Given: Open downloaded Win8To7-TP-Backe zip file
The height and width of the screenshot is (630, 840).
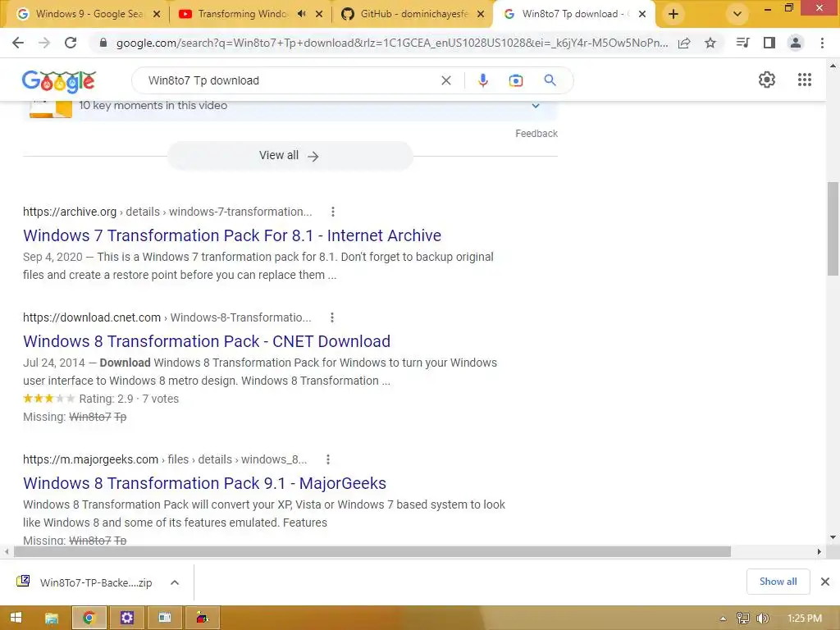Looking at the screenshot, I should (85, 582).
